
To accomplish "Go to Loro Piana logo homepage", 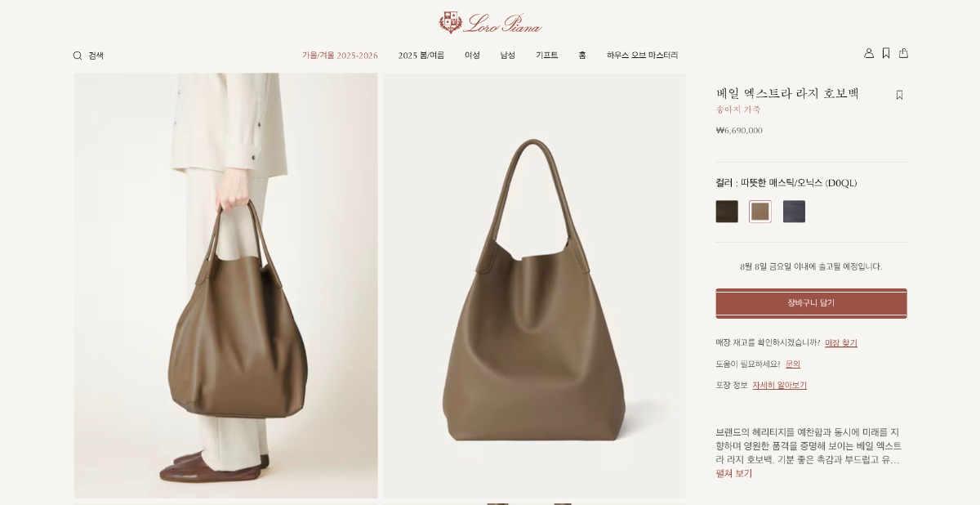I will [490, 22].
